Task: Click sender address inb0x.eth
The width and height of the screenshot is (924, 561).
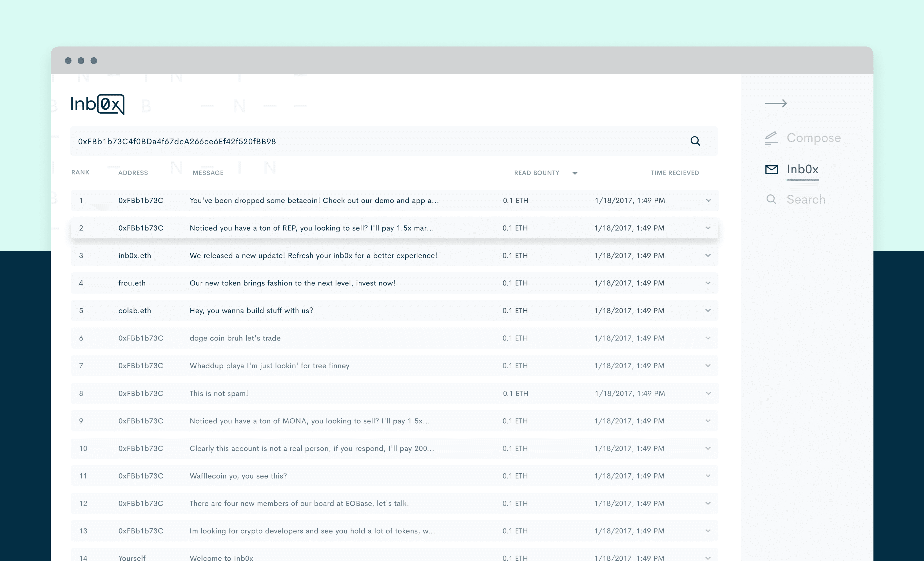Action: click(135, 256)
